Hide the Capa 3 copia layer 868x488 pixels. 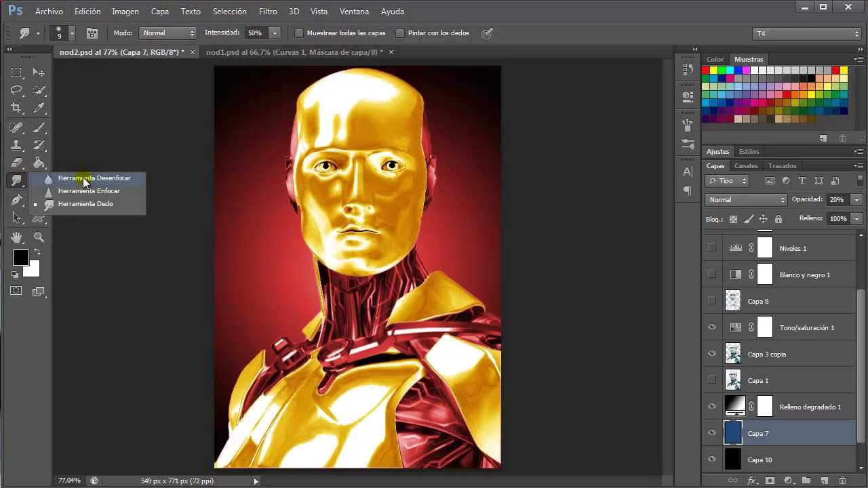[x=711, y=354]
